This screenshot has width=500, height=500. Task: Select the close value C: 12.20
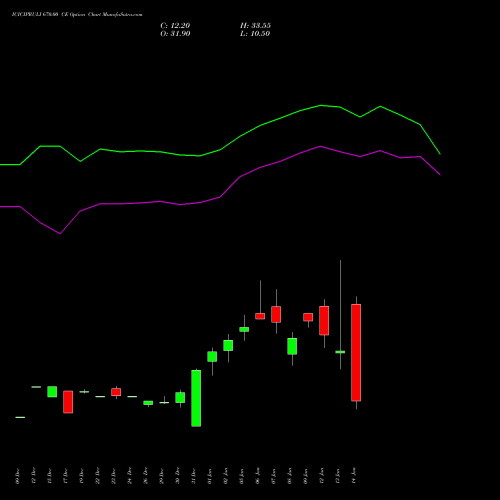[x=175, y=26]
